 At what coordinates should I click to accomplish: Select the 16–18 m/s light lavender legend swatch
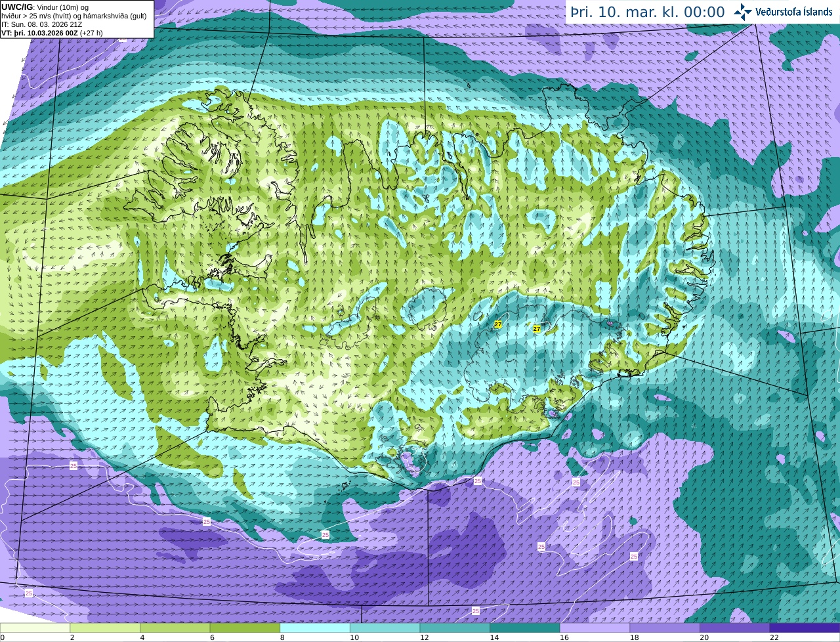[x=595, y=628]
